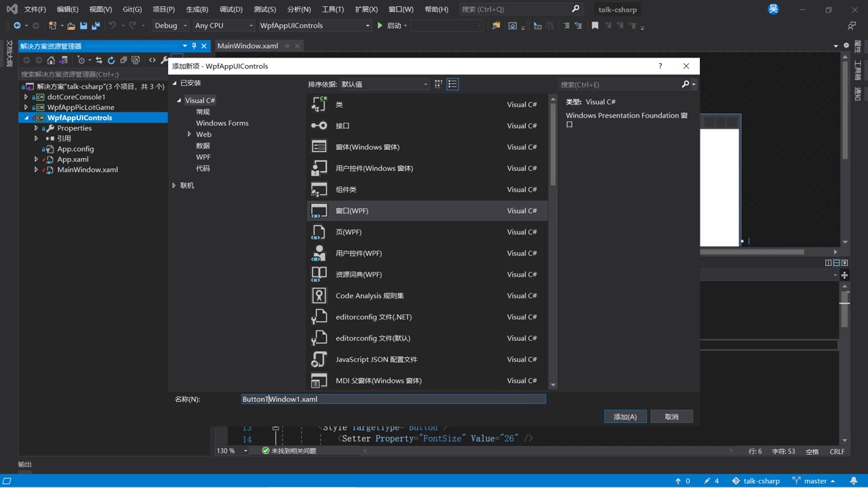Click the sync with active document icon
Image resolution: width=868 pixels, height=488 pixels.
click(x=99, y=60)
